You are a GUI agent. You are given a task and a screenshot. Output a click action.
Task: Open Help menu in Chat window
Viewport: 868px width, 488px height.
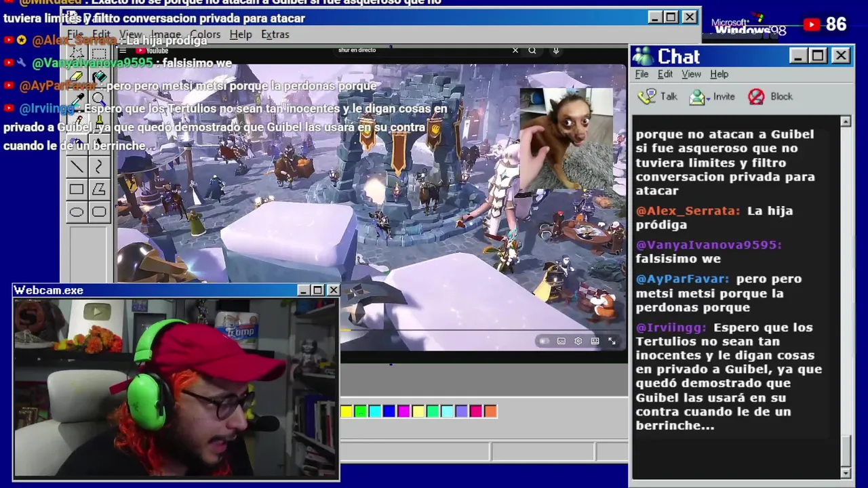[x=719, y=74]
